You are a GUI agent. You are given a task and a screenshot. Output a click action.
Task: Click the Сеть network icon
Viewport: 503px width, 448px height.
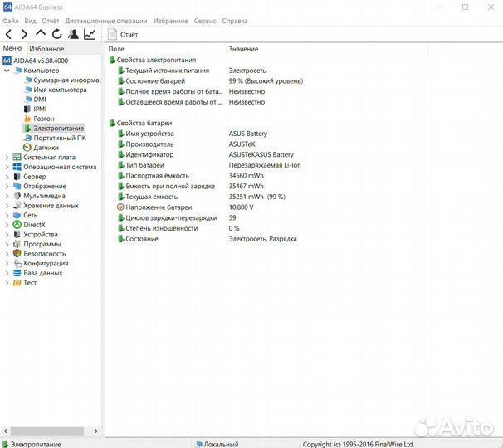pos(17,215)
